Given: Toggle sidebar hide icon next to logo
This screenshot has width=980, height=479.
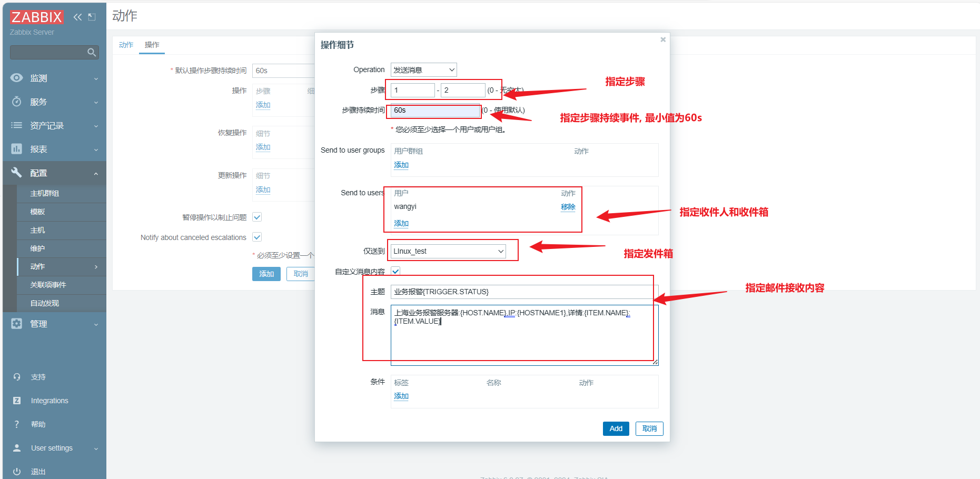Looking at the screenshot, I should pos(92,17).
